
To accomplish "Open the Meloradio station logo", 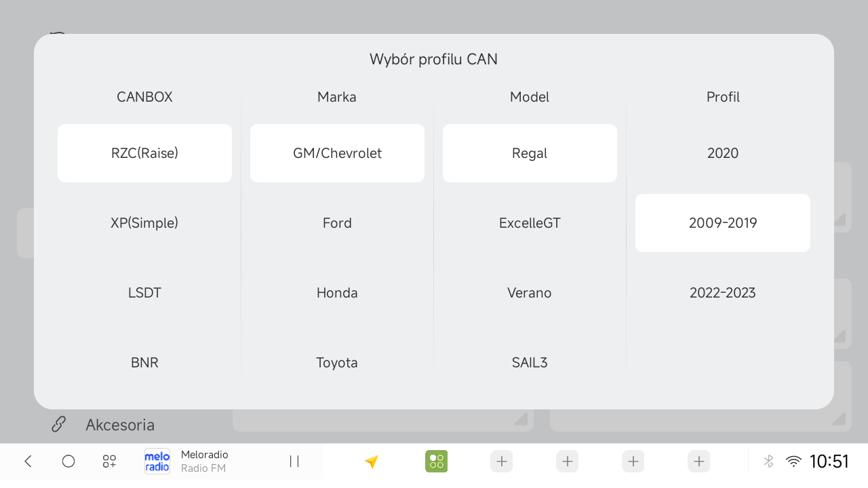I will tap(157, 462).
